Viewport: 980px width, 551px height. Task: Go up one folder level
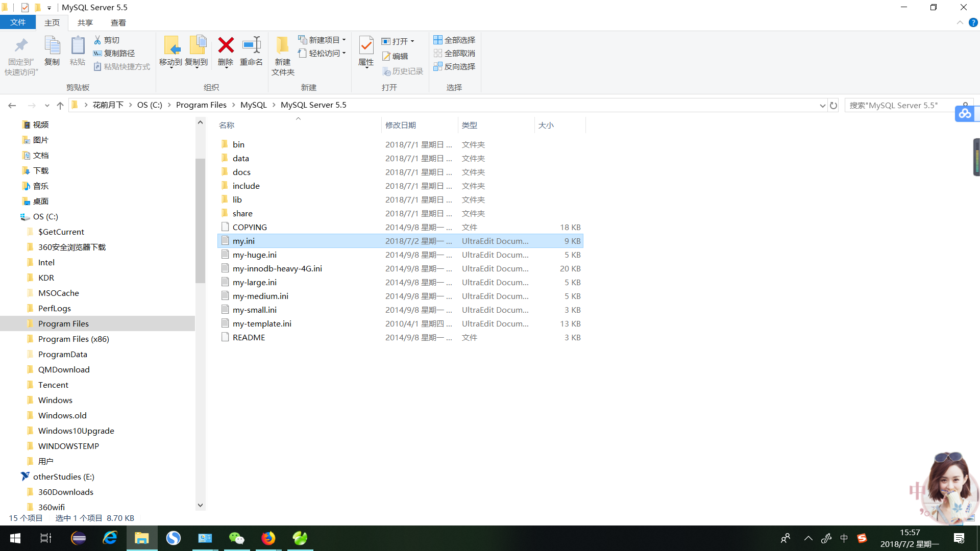click(x=60, y=105)
